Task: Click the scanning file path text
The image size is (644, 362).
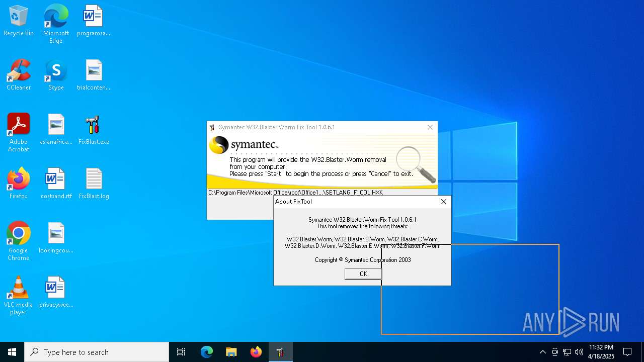Action: (x=296, y=193)
